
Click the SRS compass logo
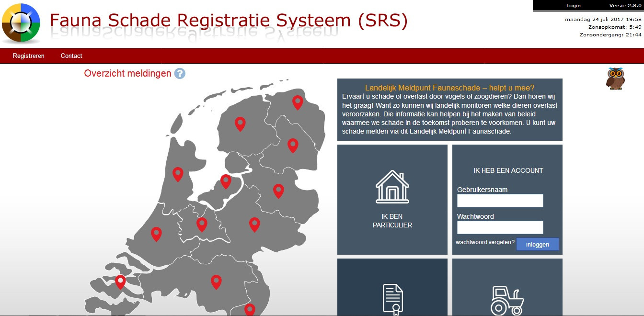coord(21,23)
